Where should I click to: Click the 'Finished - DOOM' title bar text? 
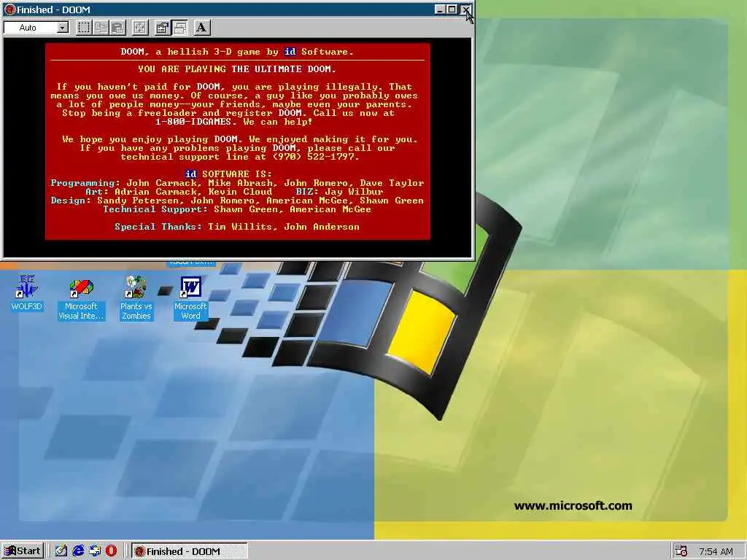pyautogui.click(x=53, y=9)
